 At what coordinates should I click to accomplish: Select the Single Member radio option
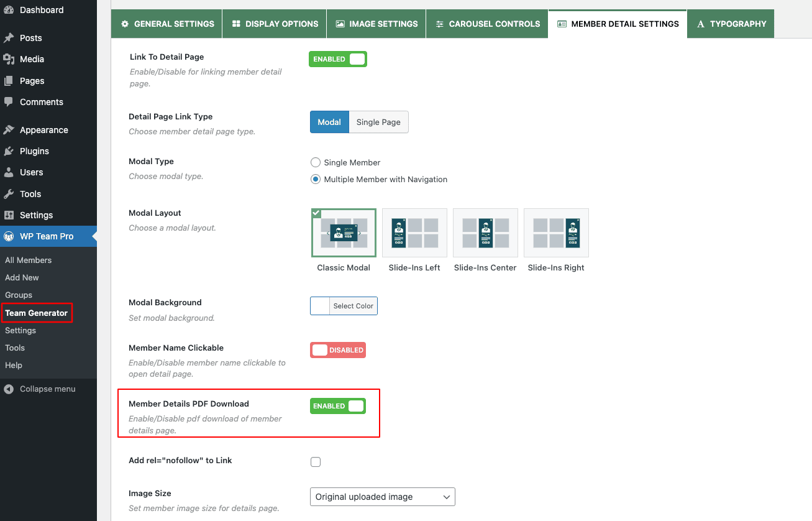[x=316, y=162]
